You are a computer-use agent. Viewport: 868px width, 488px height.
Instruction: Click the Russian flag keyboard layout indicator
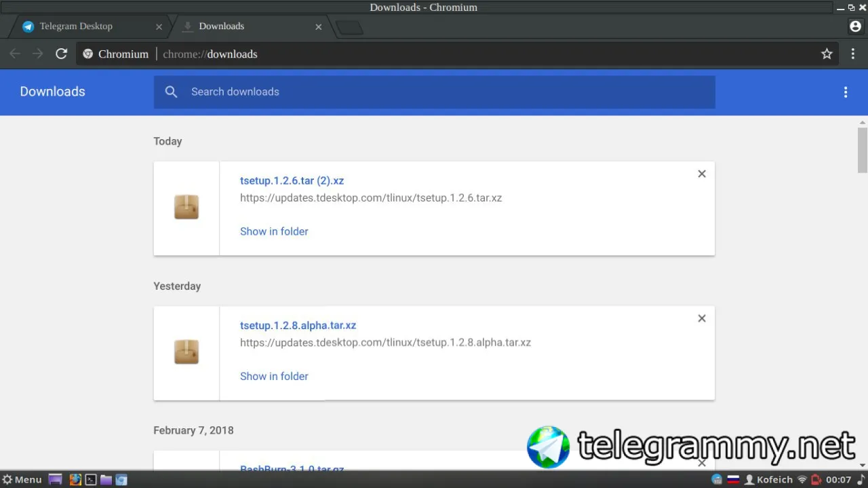tap(733, 479)
